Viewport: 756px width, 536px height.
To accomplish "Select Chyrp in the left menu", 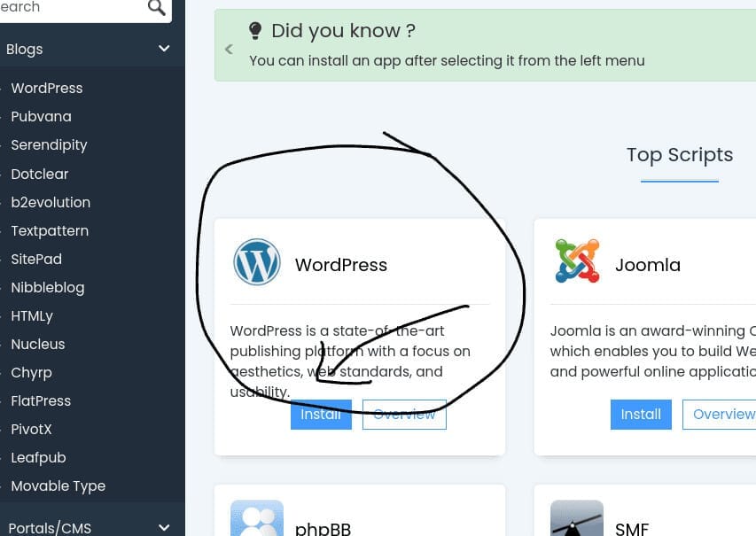I will tap(31, 373).
